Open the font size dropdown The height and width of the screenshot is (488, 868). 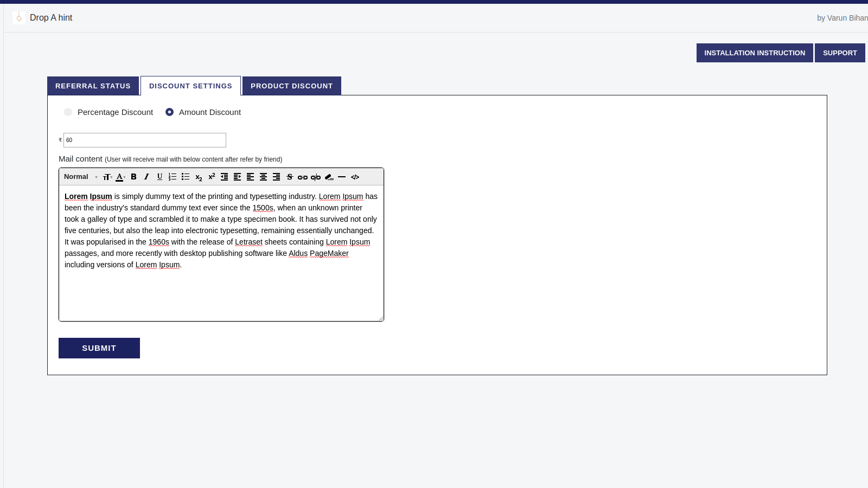click(107, 177)
